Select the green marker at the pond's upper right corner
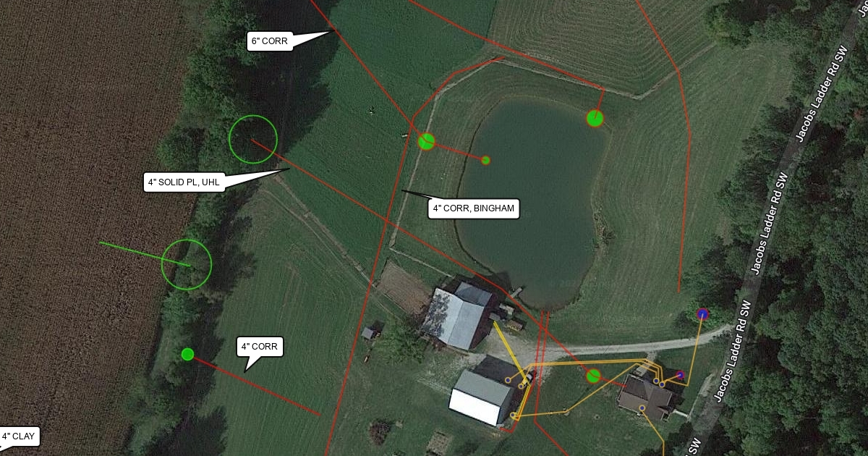868x456 pixels. pos(595,118)
